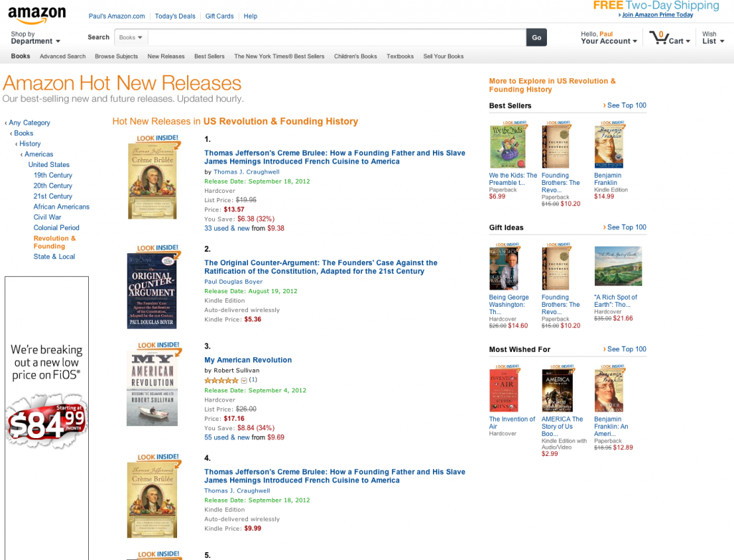
Task: Go to Today's Deals
Action: point(175,16)
